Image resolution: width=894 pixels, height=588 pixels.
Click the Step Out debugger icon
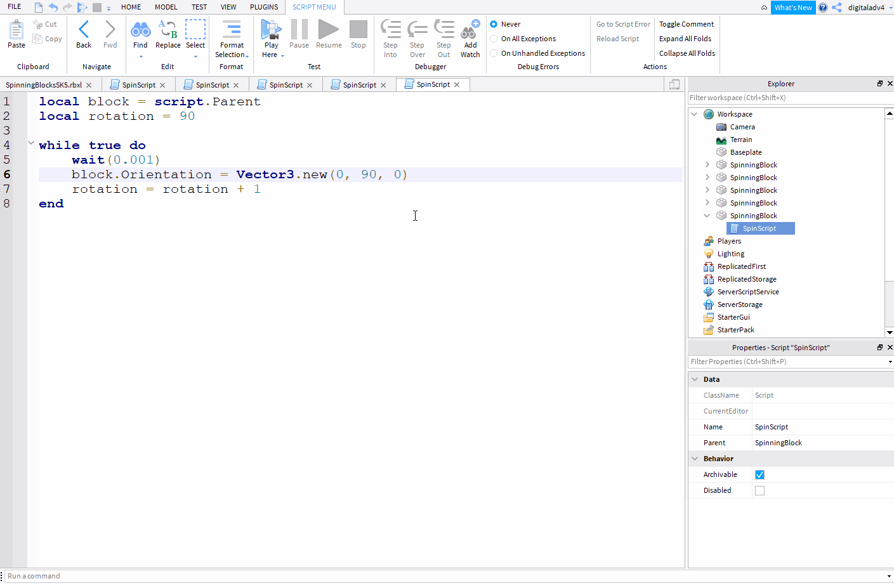pos(444,29)
